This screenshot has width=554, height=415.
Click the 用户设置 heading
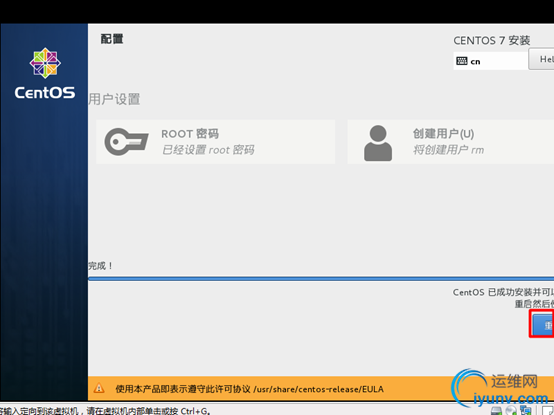tap(114, 99)
